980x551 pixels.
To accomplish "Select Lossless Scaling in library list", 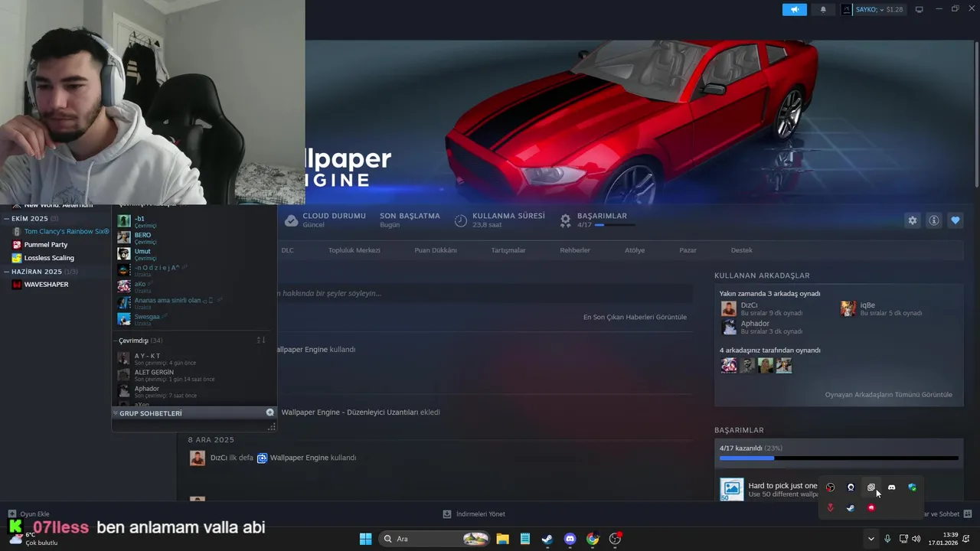I will tap(49, 258).
